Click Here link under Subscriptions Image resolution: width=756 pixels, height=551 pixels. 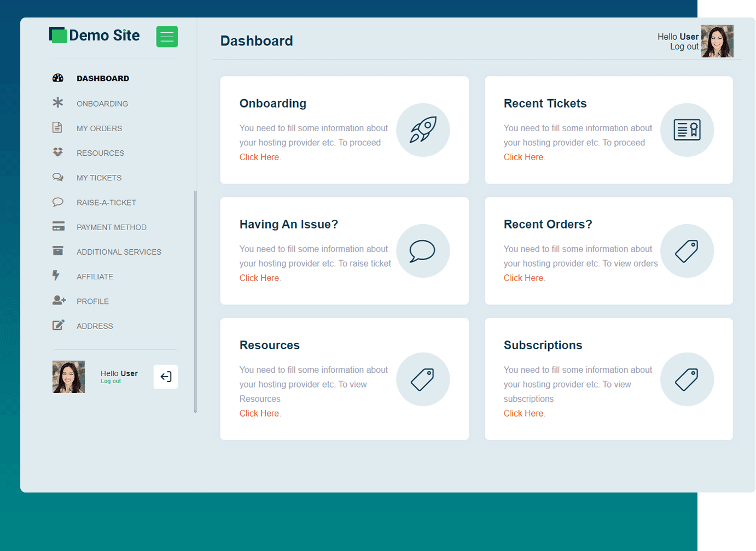[524, 414]
